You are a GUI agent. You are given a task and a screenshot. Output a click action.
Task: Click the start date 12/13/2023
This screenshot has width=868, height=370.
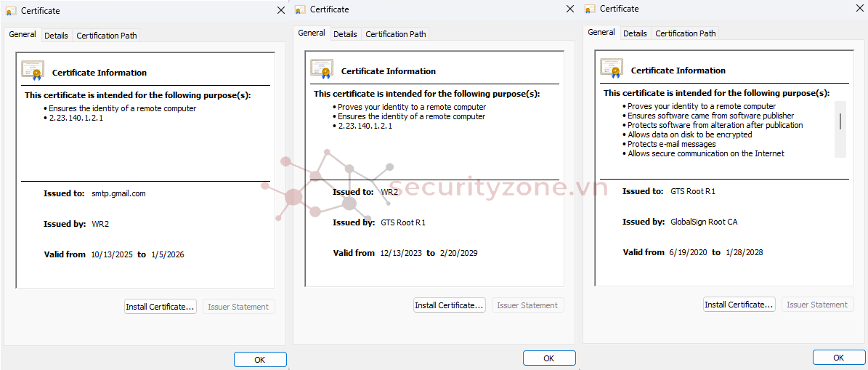click(x=401, y=253)
